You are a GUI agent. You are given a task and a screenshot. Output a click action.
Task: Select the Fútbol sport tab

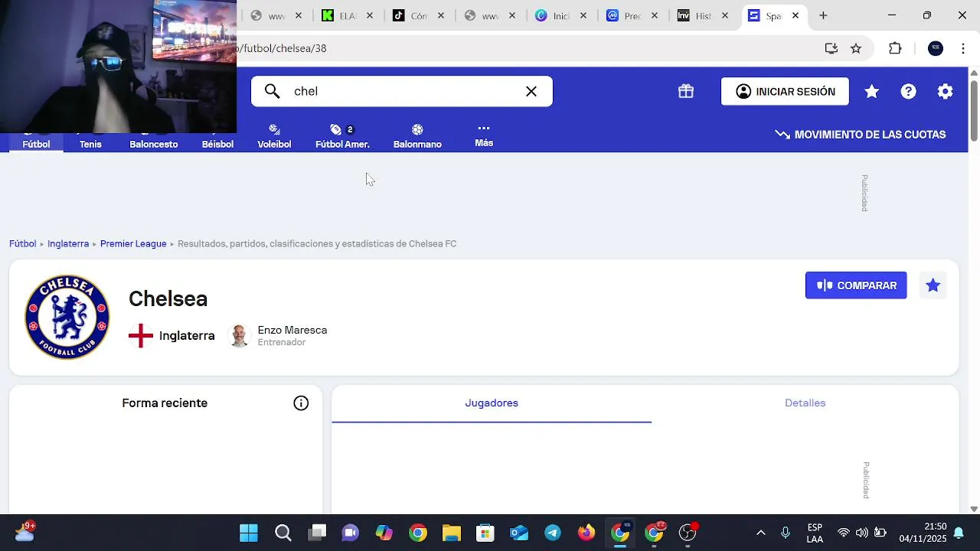36,143
